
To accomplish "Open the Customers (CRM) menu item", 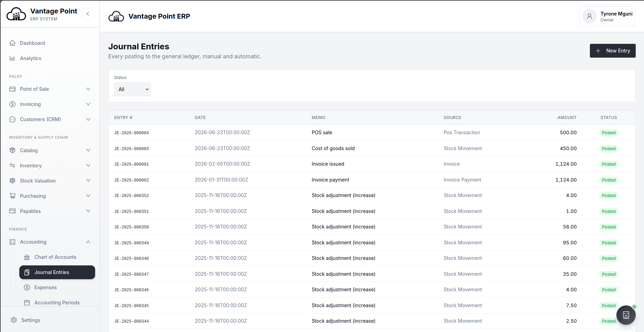I will pyautogui.click(x=50, y=119).
